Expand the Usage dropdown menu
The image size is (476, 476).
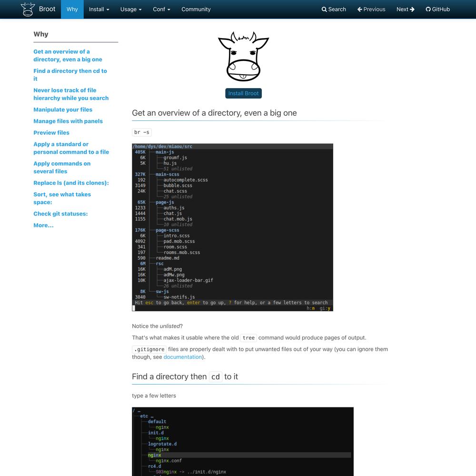[131, 10]
